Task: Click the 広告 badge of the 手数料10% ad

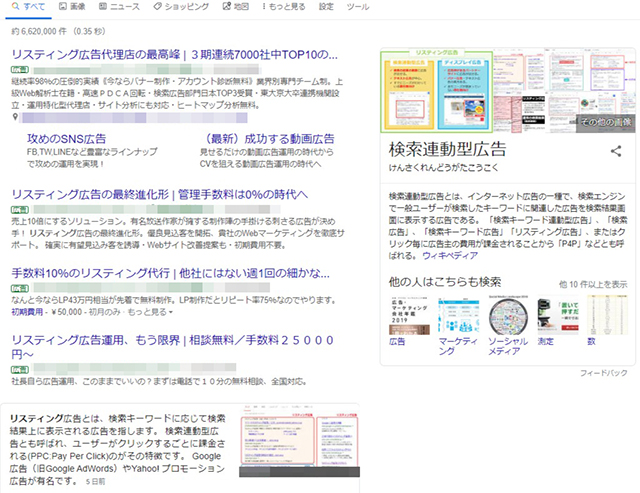Action: 20,289
